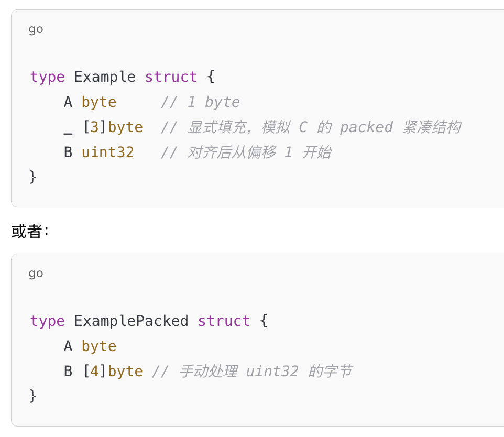The image size is (504, 437).
Task: Click the 'struct' keyword in first block
Action: pyautogui.click(x=171, y=77)
